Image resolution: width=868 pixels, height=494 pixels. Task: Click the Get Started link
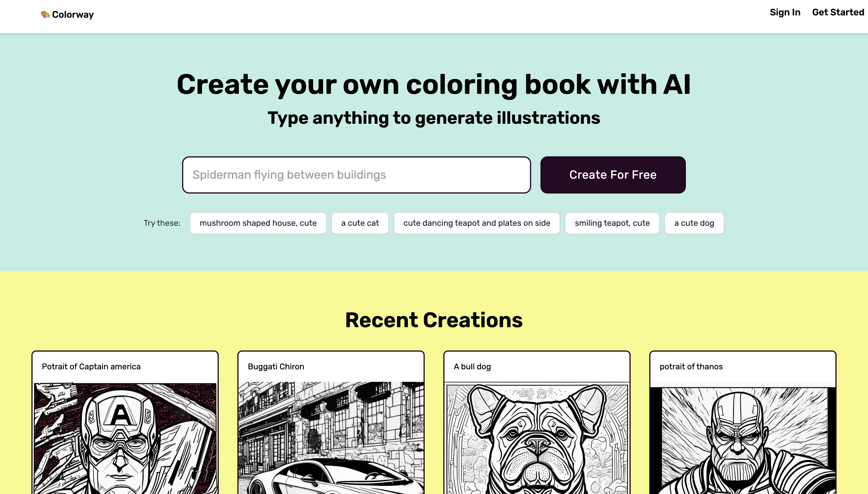(838, 12)
